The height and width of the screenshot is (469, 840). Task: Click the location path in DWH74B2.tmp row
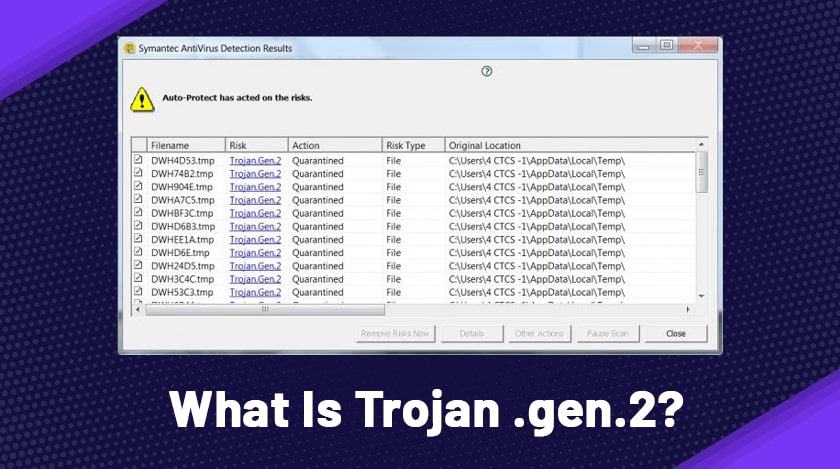point(537,174)
